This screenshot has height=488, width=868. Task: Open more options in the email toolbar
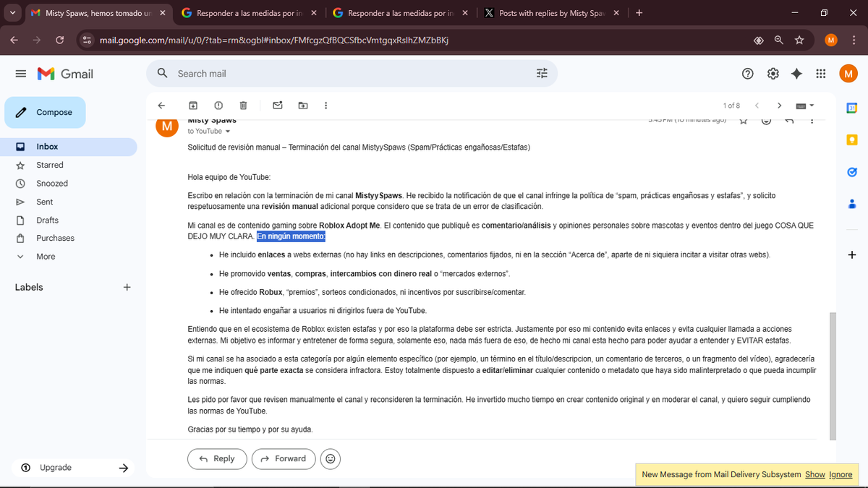[326, 106]
